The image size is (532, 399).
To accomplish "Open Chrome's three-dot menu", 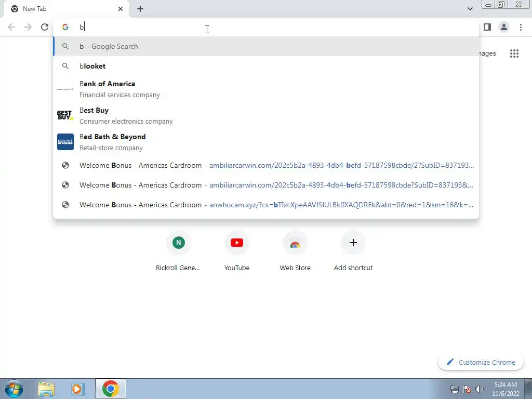I will pyautogui.click(x=521, y=27).
